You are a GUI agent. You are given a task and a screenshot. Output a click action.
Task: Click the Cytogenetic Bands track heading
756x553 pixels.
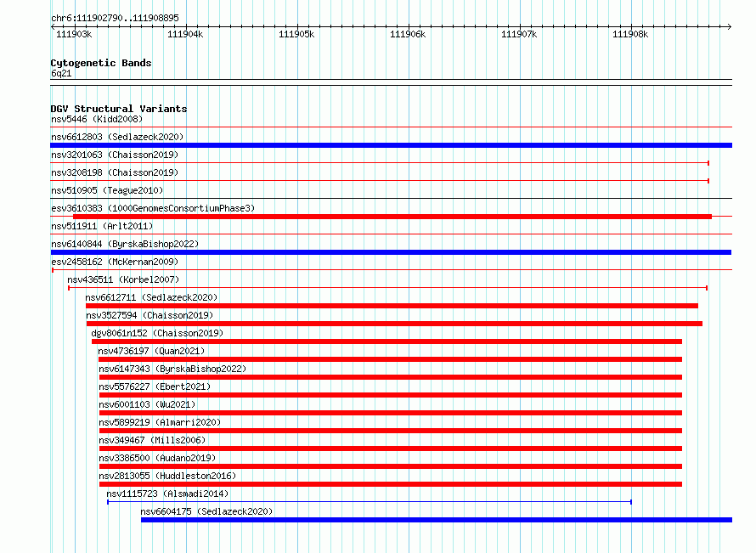(101, 63)
